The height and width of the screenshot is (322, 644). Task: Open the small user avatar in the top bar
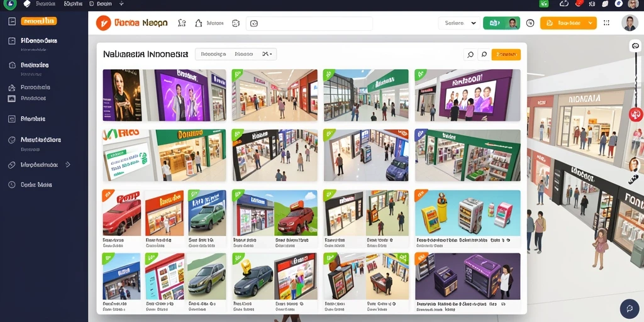(x=633, y=4)
